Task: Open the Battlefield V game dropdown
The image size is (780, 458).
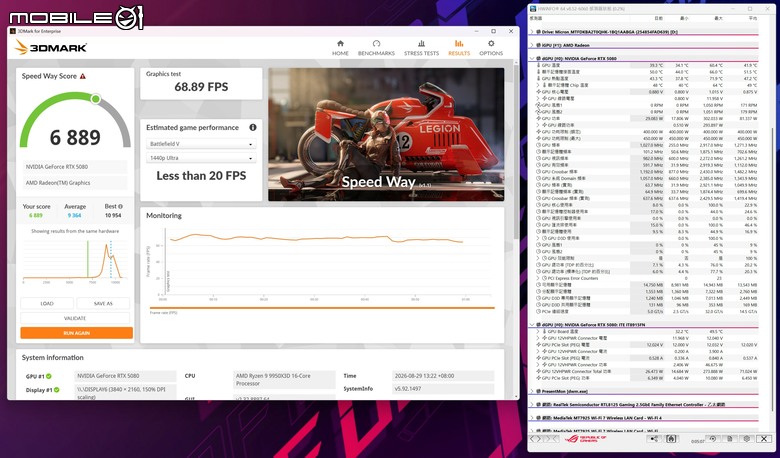Action: [x=201, y=144]
